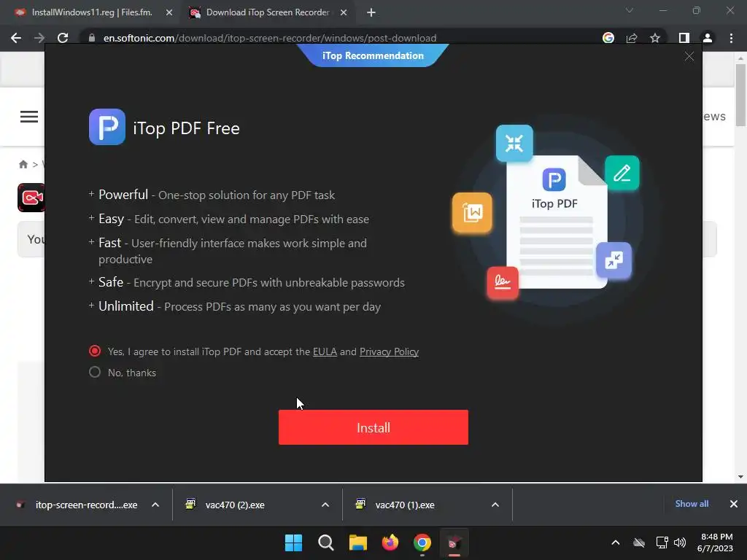Screen dimensions: 747x560
Task: Reload the current page
Action: (x=63, y=38)
